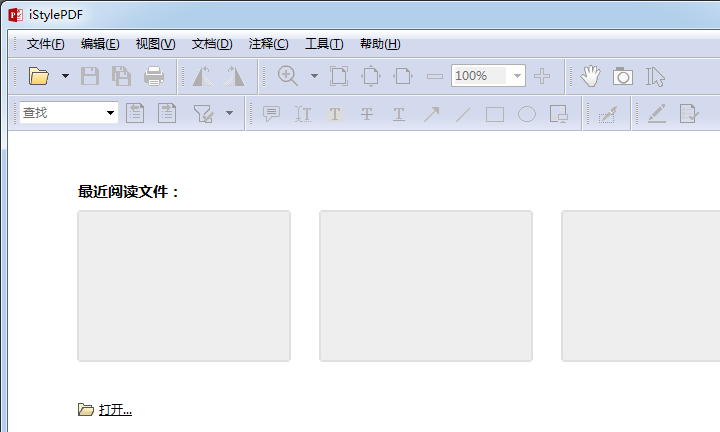Viewport: 720px width, 432px height.
Task: Click the zoom in magnifier icon
Action: [x=288, y=76]
